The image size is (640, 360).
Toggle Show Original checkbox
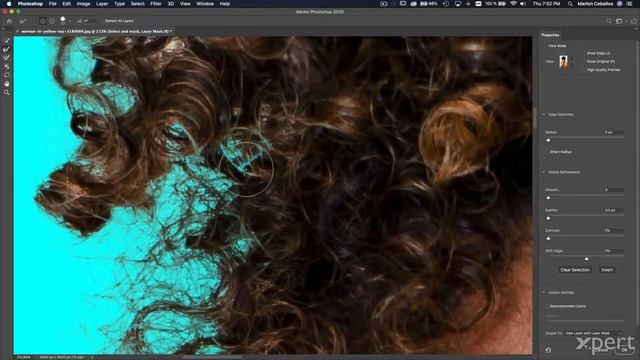584,62
